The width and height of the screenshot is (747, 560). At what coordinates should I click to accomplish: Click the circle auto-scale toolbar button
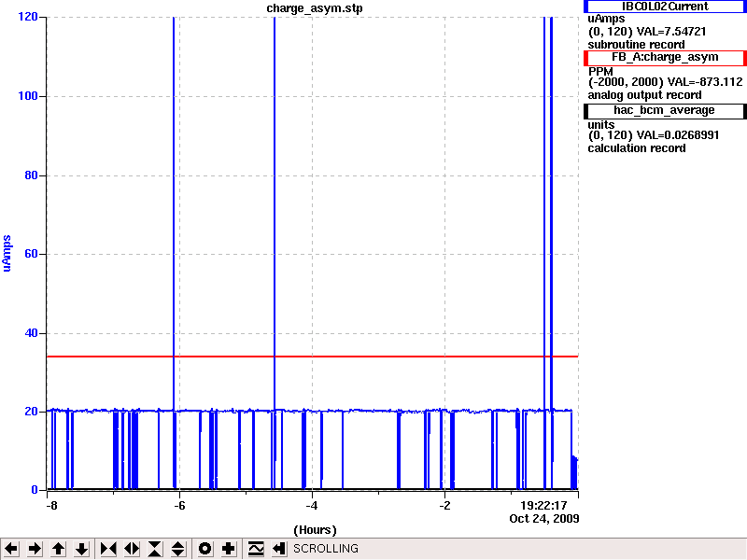click(204, 549)
